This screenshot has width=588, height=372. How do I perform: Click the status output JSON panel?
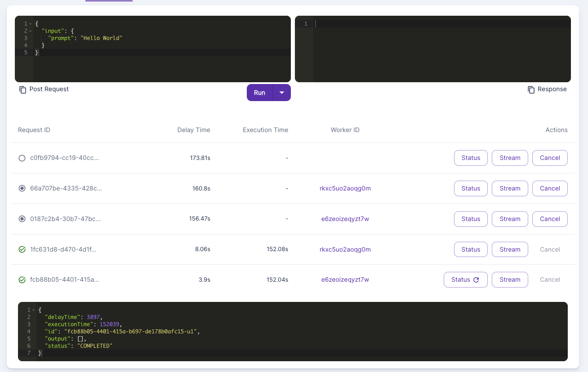[293, 332]
